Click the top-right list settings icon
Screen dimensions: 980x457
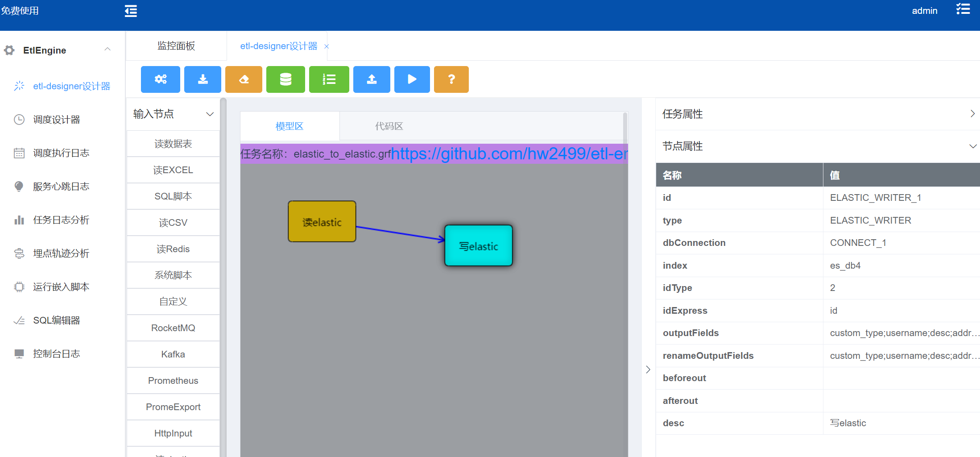(x=963, y=10)
